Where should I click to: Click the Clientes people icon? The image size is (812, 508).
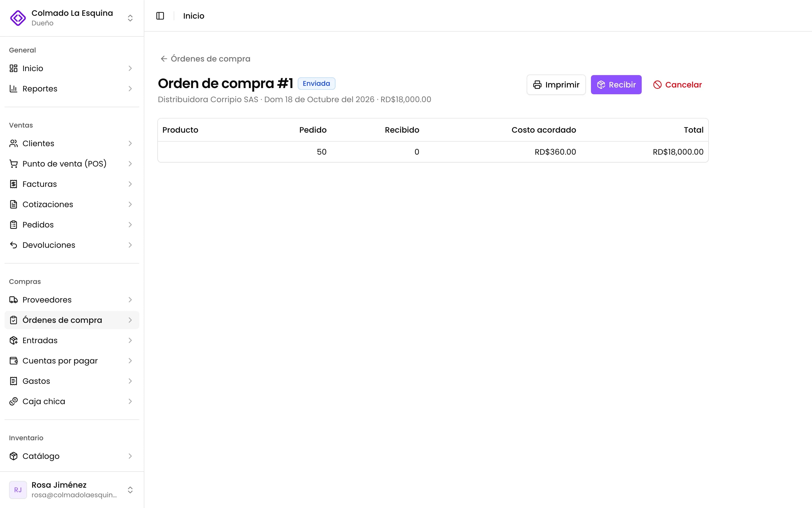[14, 143]
